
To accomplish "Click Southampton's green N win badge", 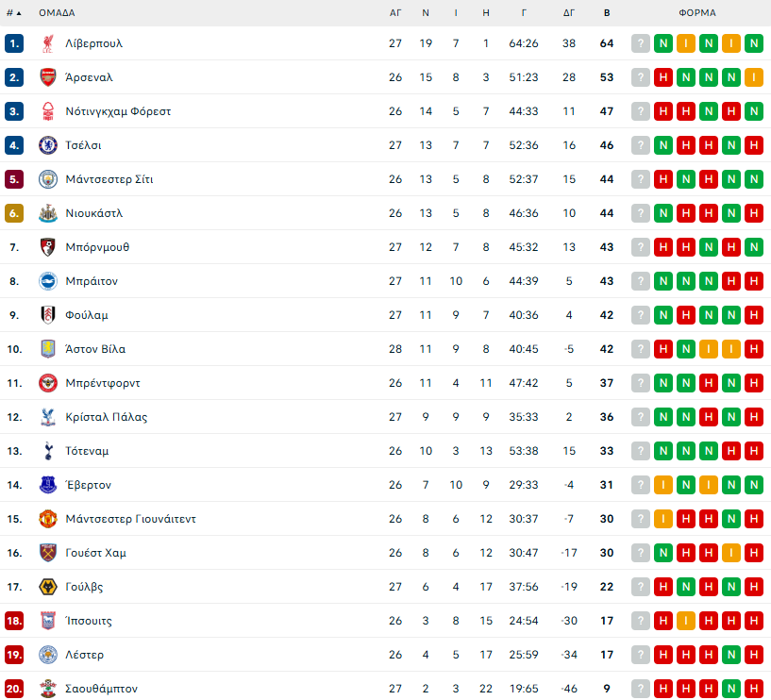I will [x=730, y=688].
